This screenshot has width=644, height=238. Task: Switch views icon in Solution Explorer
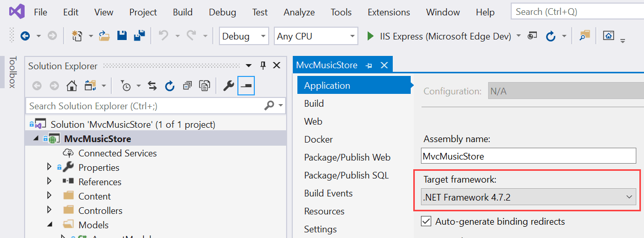pos(91,86)
